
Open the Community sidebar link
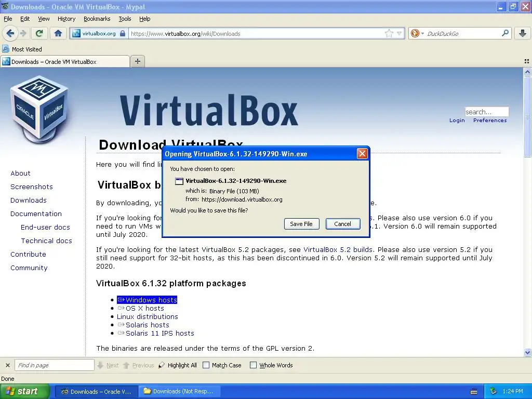click(29, 268)
